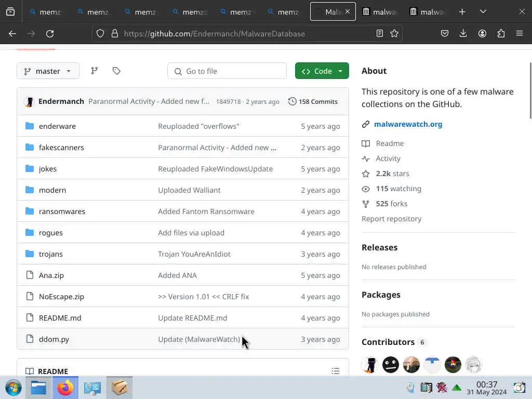Open the Downloads panel icon
Screen dimensions: 532x399
(x=463, y=34)
